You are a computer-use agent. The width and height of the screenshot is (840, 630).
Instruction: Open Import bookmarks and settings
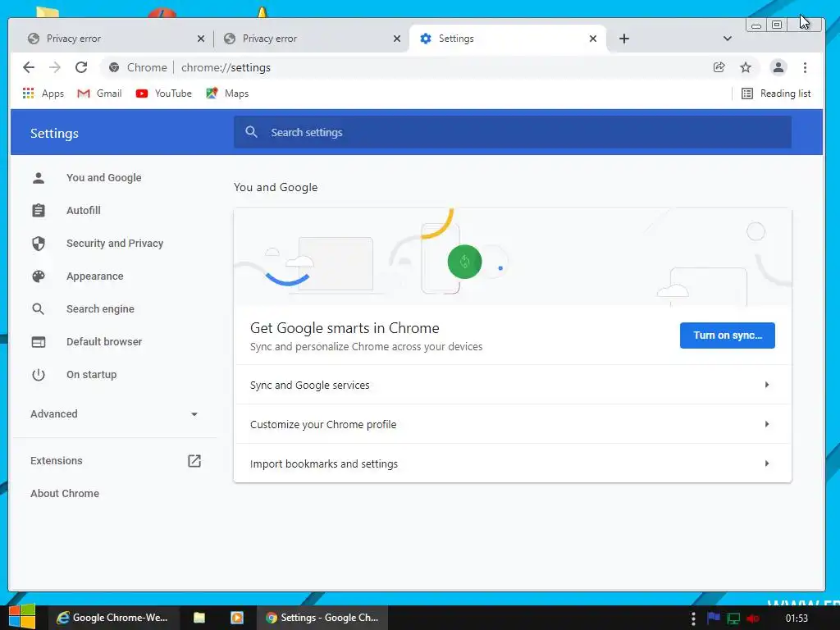(513, 463)
